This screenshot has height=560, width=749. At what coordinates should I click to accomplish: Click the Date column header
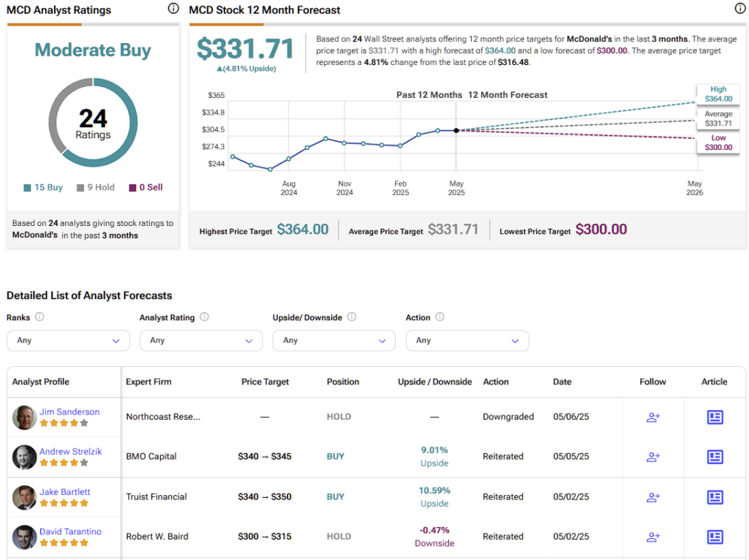[562, 382]
